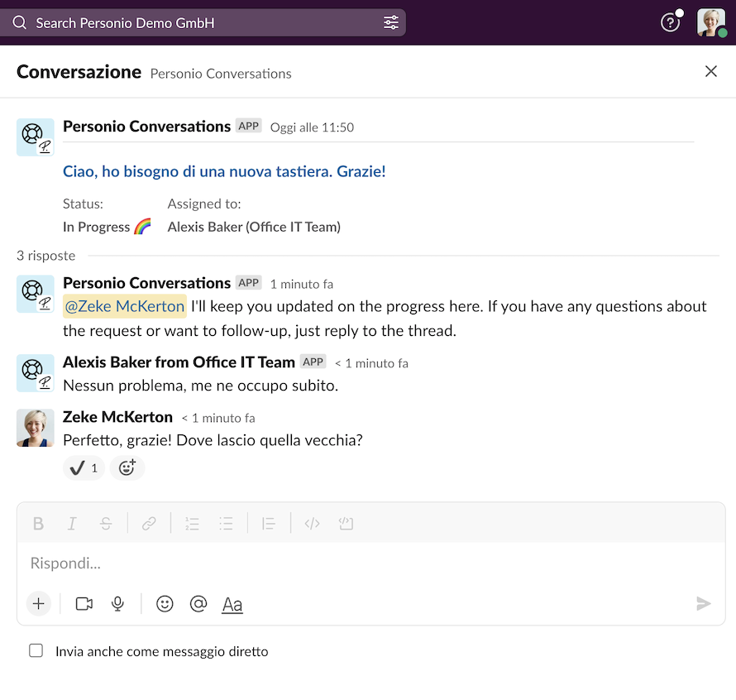
Task: Open the Alexis Baker from Office IT Team avatar
Action: click(x=36, y=373)
